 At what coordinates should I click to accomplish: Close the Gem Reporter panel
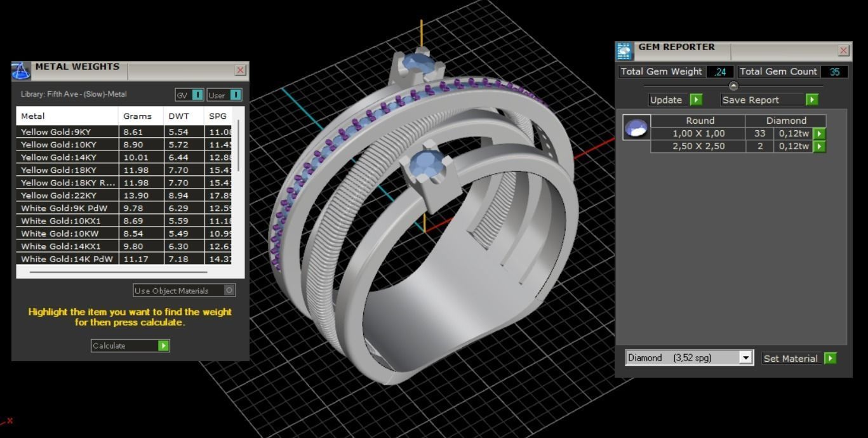[x=844, y=51]
